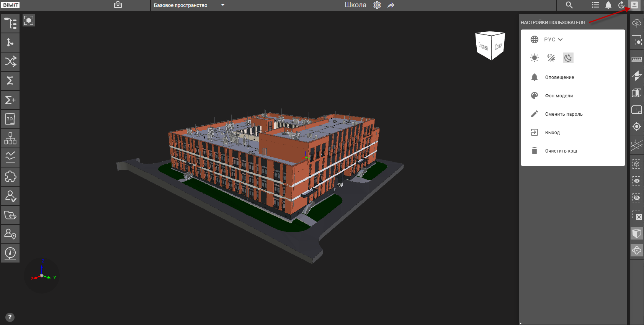Enable dark theme moon icon
The height and width of the screenshot is (325, 644).
coord(568,58)
